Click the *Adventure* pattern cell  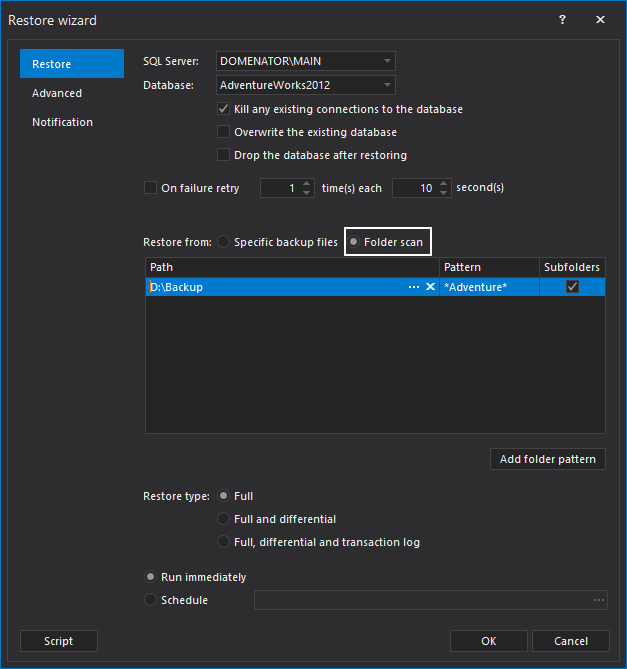[x=488, y=287]
